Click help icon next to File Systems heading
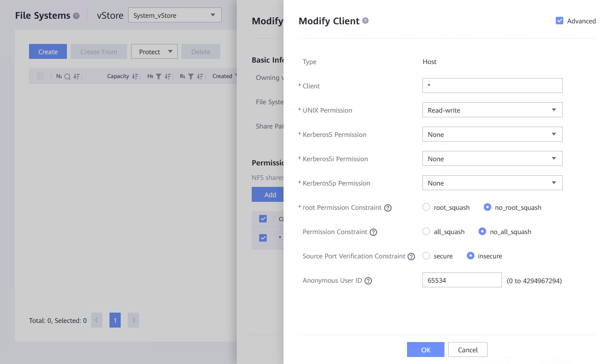Screen dimensions: 611x364 tap(76, 16)
